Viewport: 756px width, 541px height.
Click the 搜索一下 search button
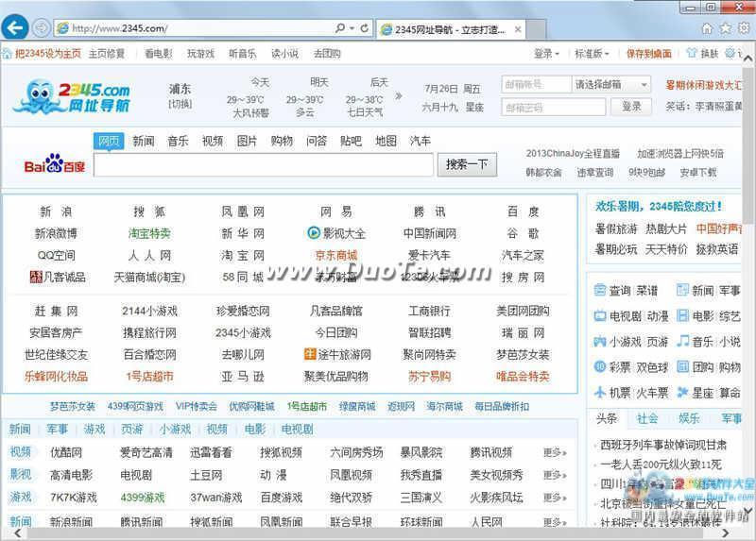(x=467, y=165)
